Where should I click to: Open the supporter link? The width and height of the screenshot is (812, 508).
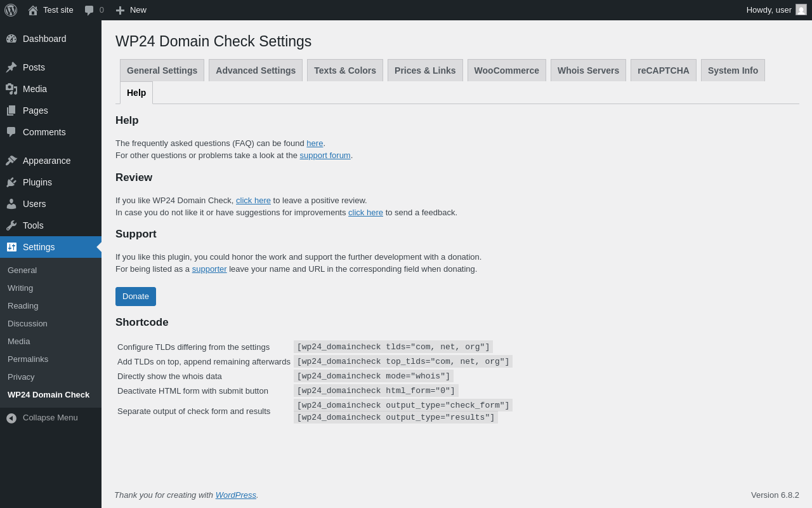209,269
